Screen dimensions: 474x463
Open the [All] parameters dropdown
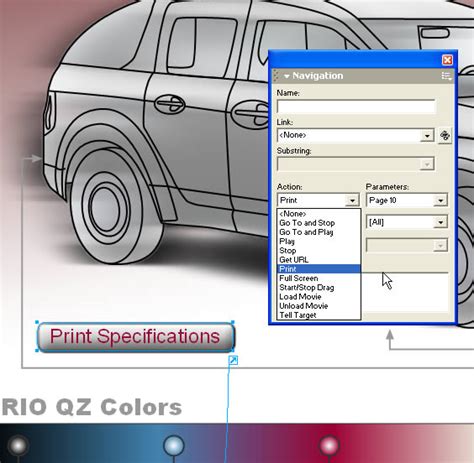pos(407,222)
